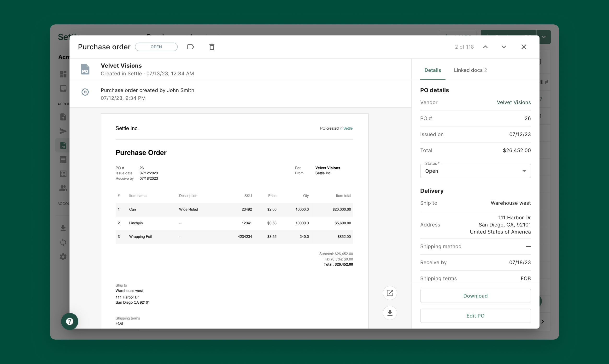Click the Shipping terms value FOB
The height and width of the screenshot is (364, 609).
click(x=526, y=279)
